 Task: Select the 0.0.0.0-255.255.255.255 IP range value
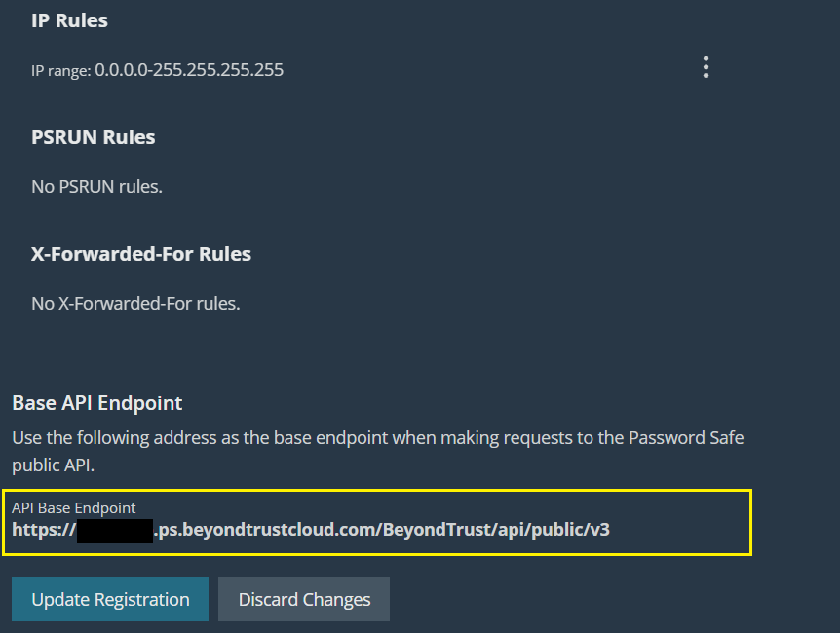pos(189,70)
